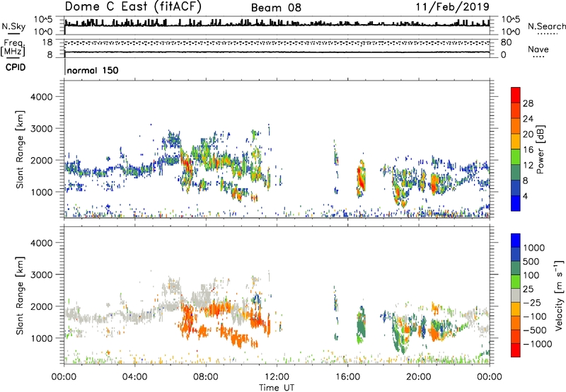Pick the blue top segment of Velocity colorbar
The image size is (566, 392).
click(516, 241)
